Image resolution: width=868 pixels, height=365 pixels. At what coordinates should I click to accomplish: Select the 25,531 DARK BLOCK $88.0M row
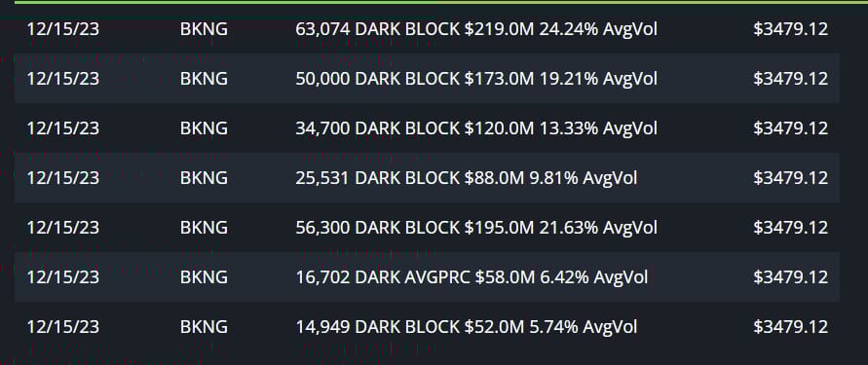[427, 177]
